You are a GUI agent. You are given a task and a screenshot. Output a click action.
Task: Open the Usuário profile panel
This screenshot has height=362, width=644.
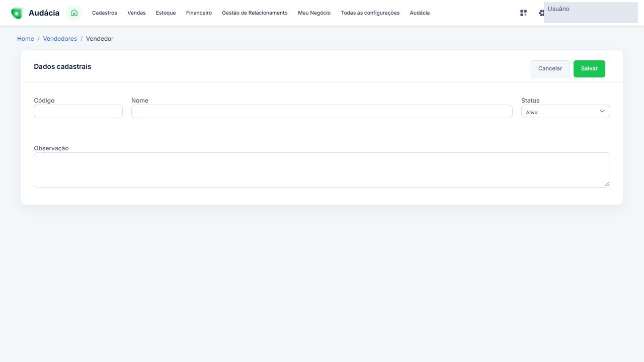(x=591, y=13)
